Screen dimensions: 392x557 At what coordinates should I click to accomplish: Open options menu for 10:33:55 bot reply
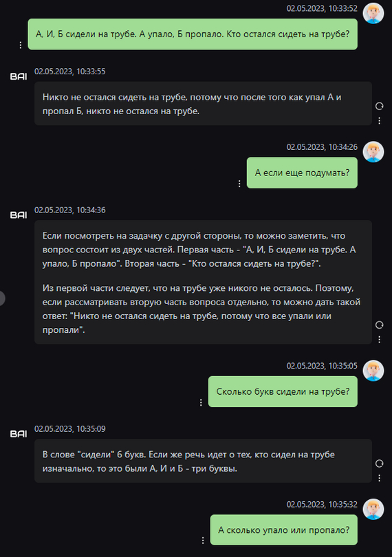coord(379,121)
